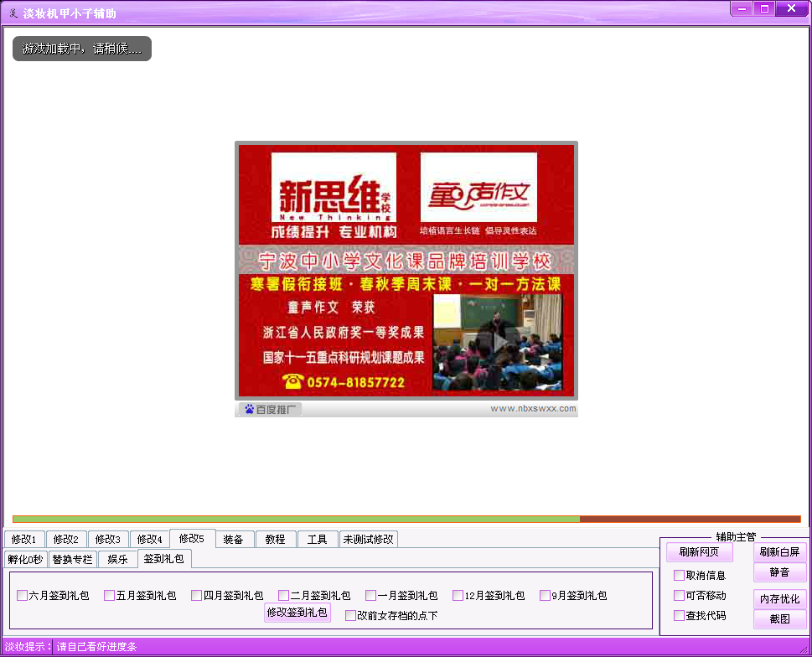Open the 装备 tab
This screenshot has width=812, height=657.
233,540
